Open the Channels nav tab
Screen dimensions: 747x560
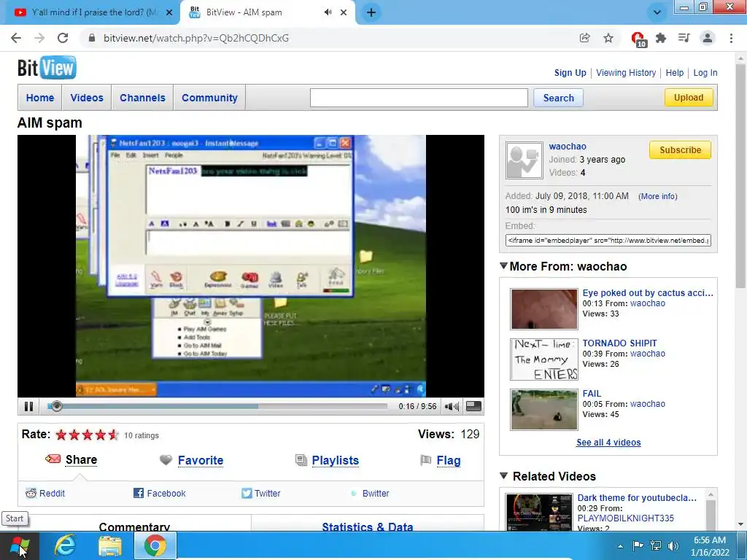(x=142, y=98)
